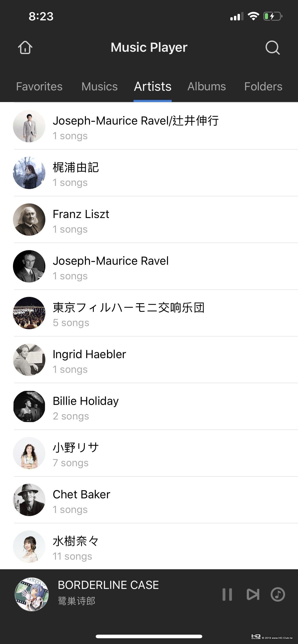Open 小野リサ artist with 7 songs
298x644 pixels.
coord(76,448)
